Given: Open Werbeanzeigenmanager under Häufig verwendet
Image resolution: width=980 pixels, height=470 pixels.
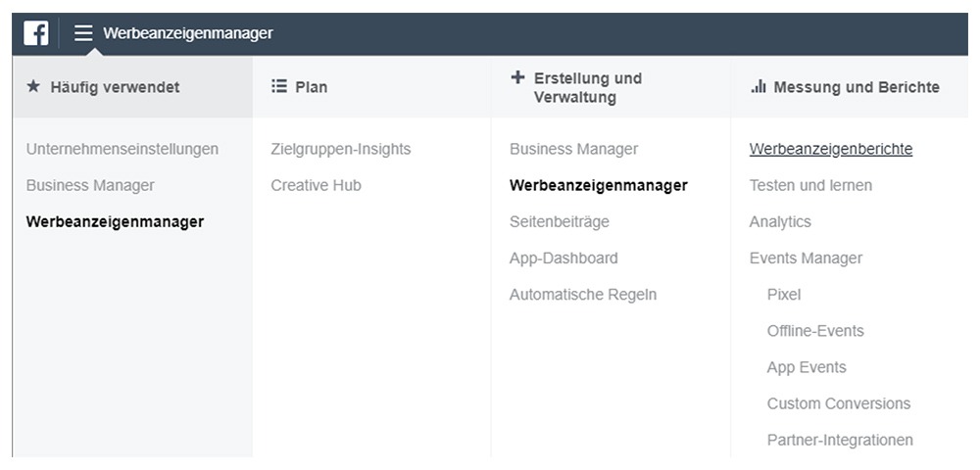Looking at the screenshot, I should pyautogui.click(x=115, y=221).
